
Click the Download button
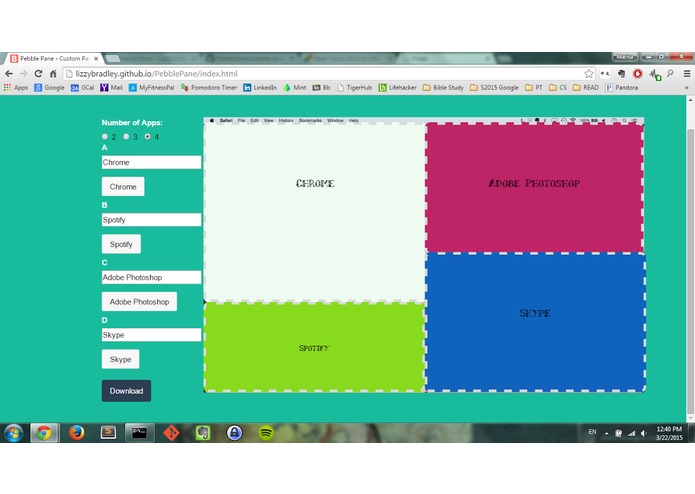point(126,391)
